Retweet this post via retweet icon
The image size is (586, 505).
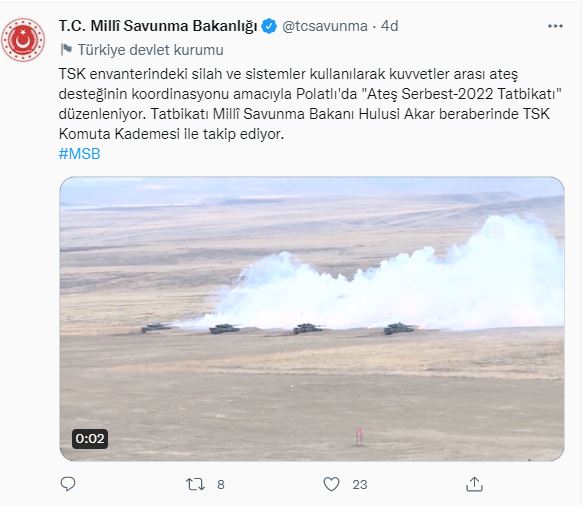click(x=195, y=484)
